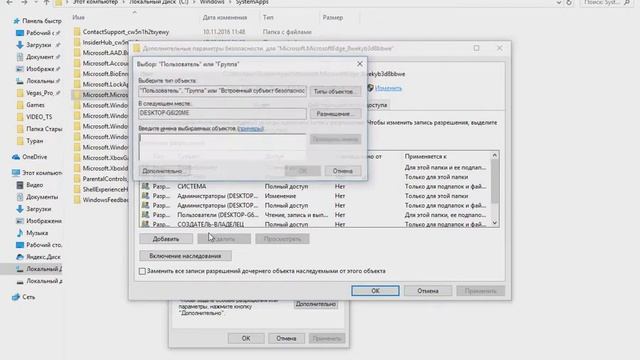This screenshot has height=360, width=640.
Task: Maximize the advanced security window
Action: (x=476, y=48)
